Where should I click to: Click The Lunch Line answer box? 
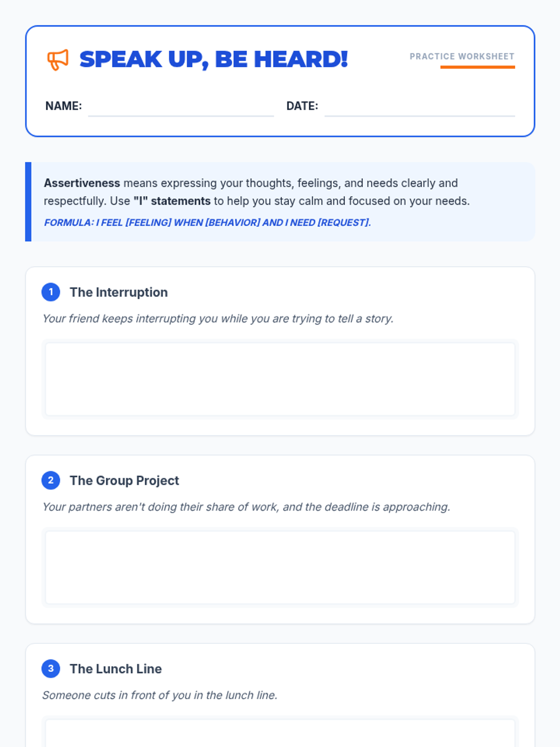pyautogui.click(x=280, y=733)
